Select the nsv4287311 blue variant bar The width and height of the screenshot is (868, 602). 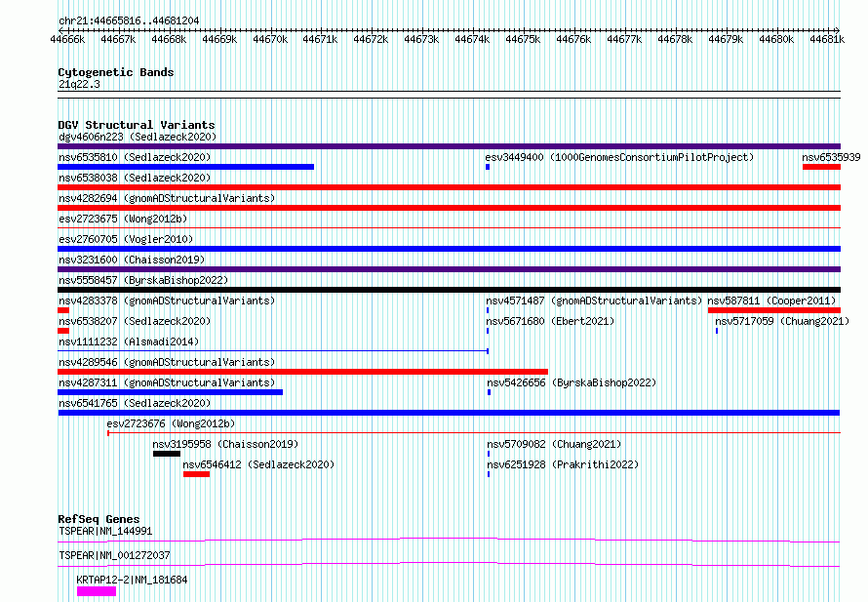tap(170, 392)
